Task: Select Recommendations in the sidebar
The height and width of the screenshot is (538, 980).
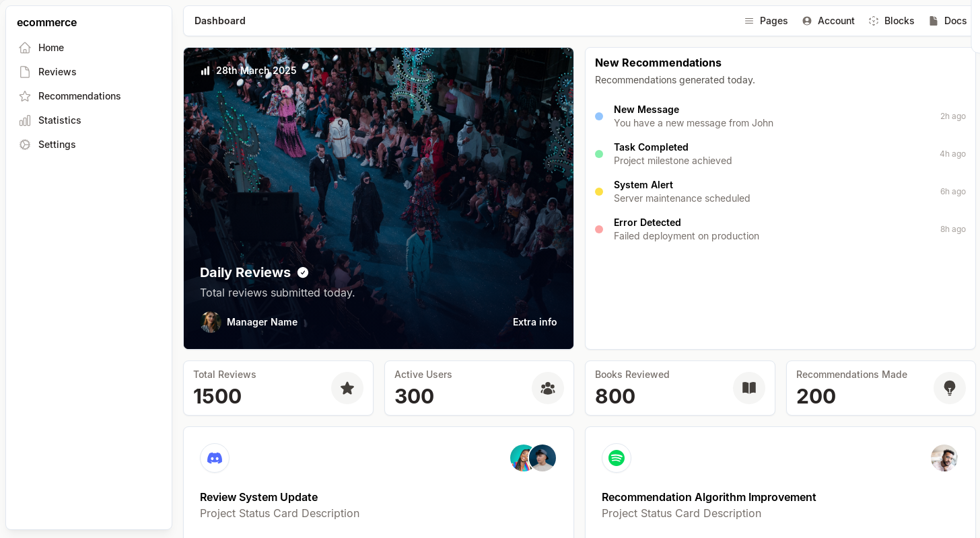Action: pos(79,96)
